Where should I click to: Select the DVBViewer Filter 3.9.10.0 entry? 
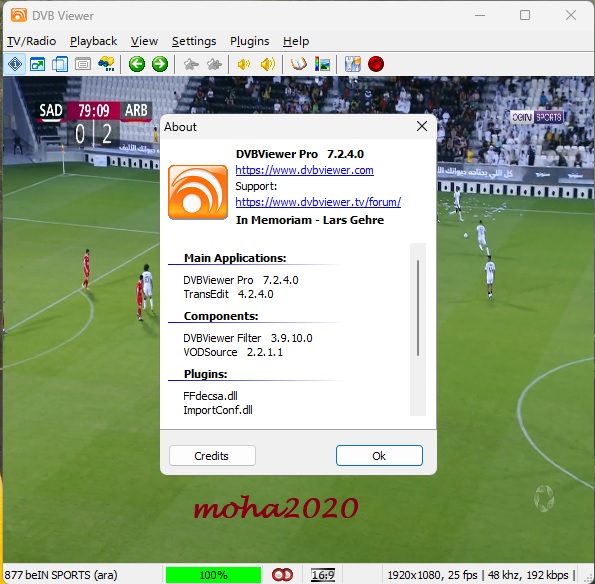pyautogui.click(x=247, y=338)
